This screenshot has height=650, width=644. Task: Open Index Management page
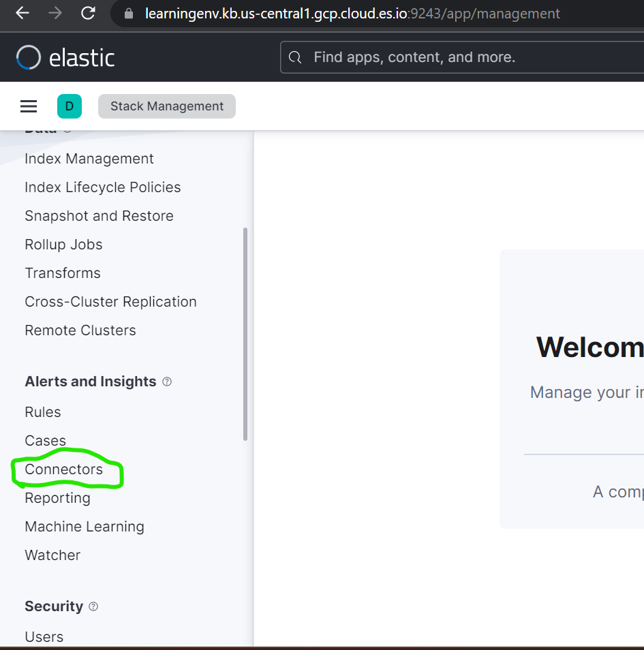[89, 159]
